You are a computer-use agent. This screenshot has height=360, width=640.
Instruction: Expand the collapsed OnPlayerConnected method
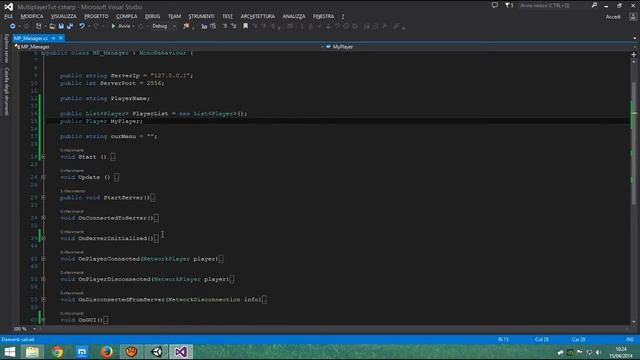point(43,259)
